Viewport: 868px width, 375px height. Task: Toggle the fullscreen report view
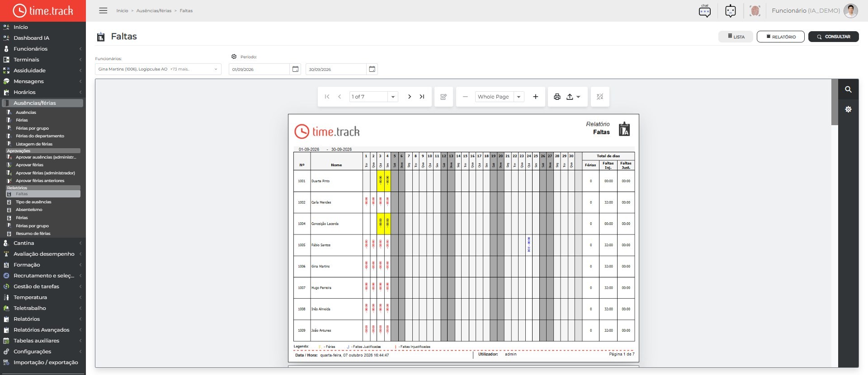(x=600, y=97)
